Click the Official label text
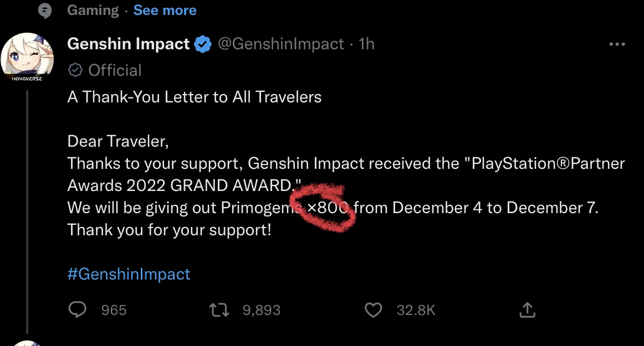 [115, 70]
